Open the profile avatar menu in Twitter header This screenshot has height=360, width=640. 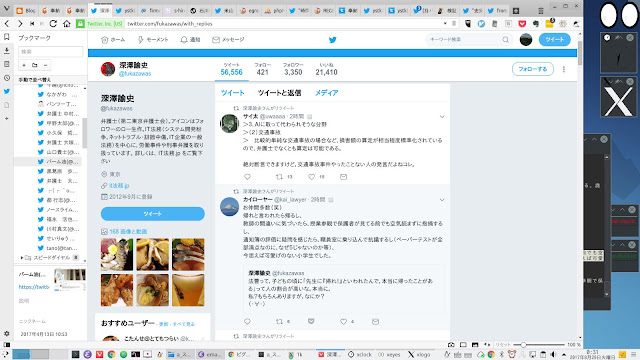pyautogui.click(x=526, y=40)
